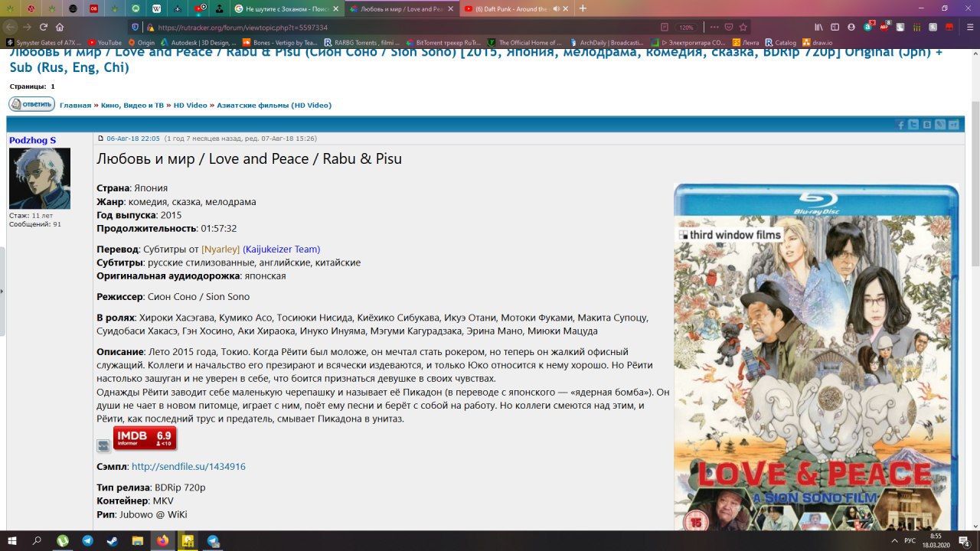The height and width of the screenshot is (551, 980).
Task: Open the Лента bookmark
Action: (x=746, y=43)
